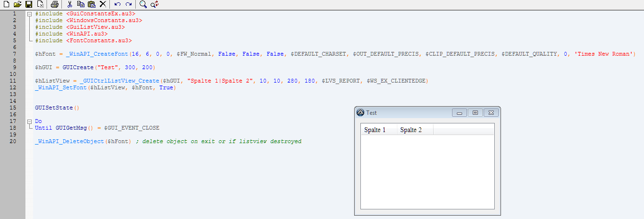
Task: Open Find with the magnifier icon
Action: [x=143, y=4]
